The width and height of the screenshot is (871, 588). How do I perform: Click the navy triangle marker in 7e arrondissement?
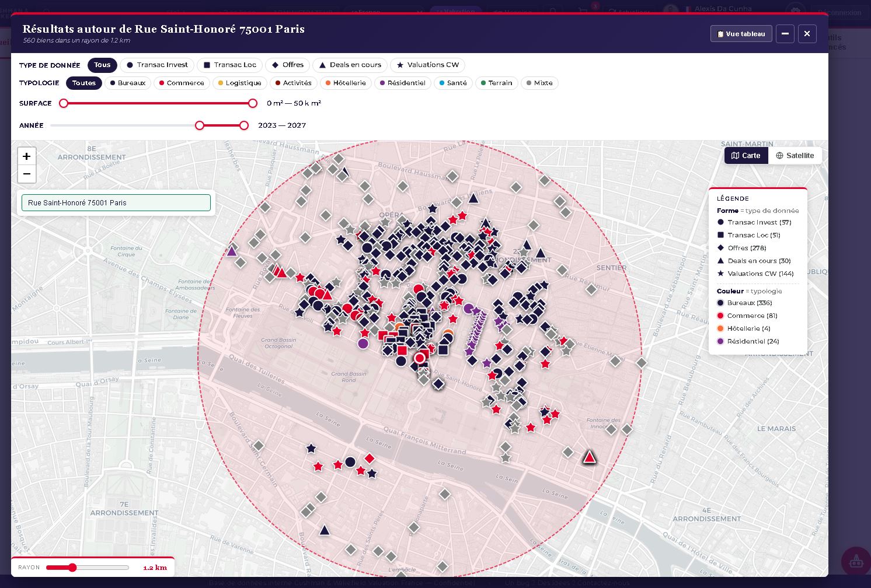(325, 530)
